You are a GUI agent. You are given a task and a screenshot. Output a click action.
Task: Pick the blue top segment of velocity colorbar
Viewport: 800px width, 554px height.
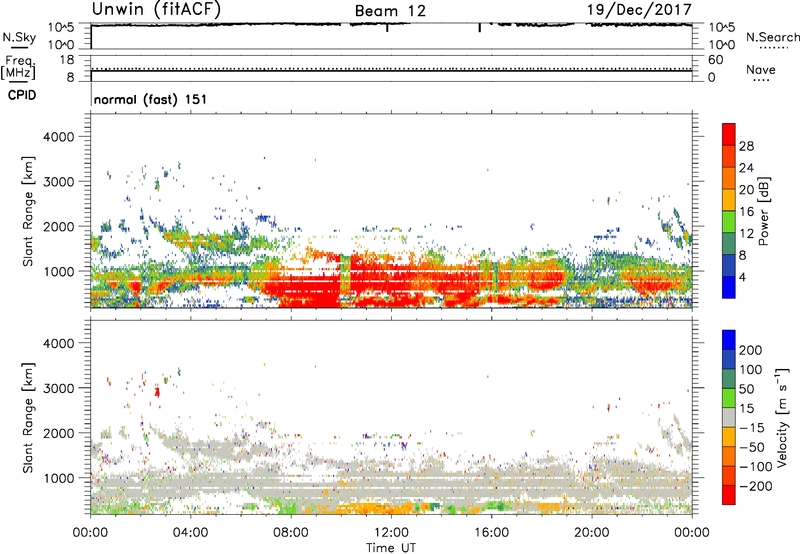729,340
